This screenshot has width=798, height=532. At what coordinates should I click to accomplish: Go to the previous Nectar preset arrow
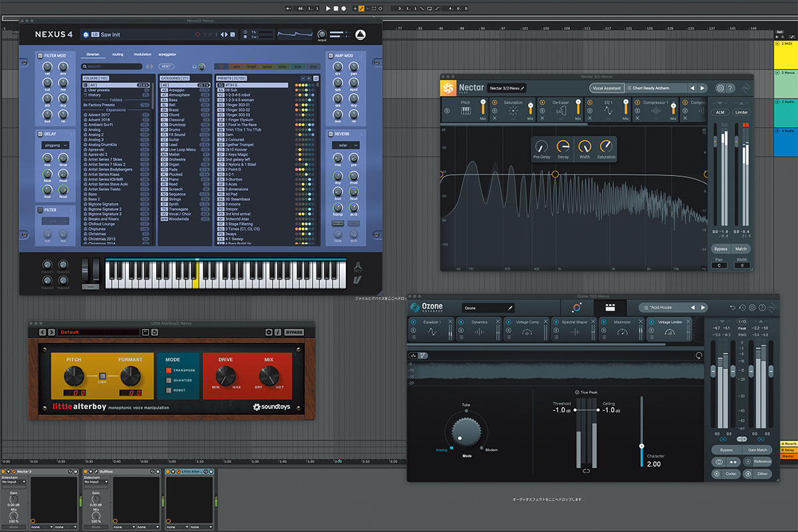[692, 88]
